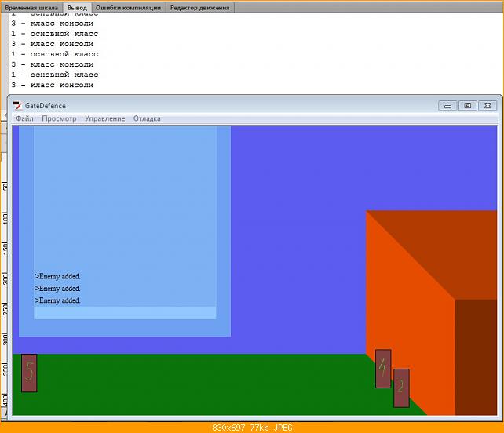Close the GateDefence window
This screenshot has height=433, width=504.
[488, 106]
